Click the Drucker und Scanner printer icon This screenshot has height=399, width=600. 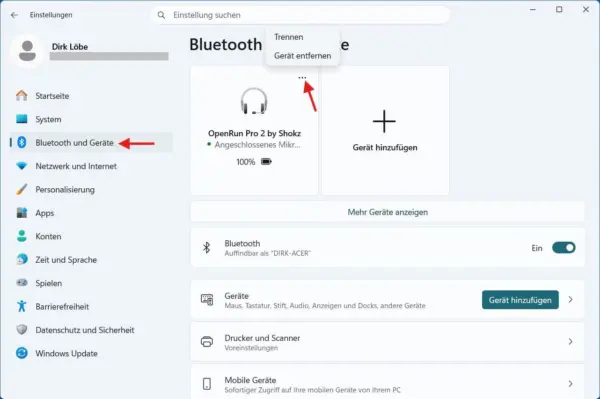point(207,342)
